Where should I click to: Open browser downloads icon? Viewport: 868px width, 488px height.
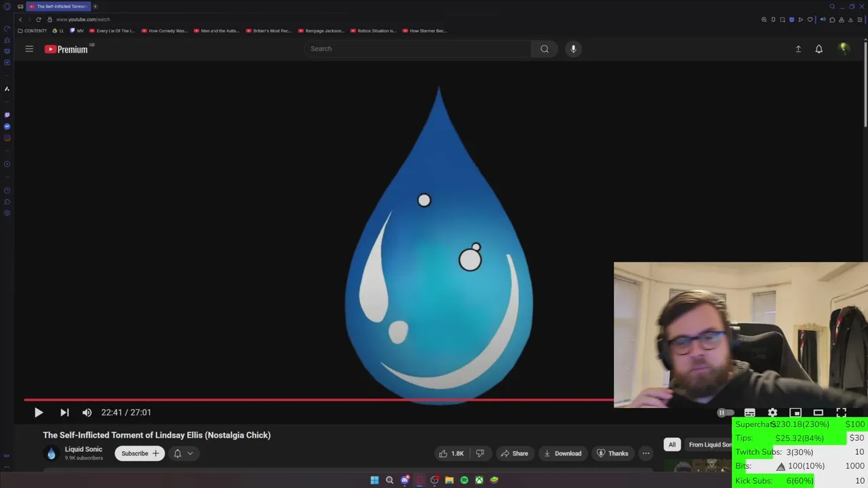[850, 20]
